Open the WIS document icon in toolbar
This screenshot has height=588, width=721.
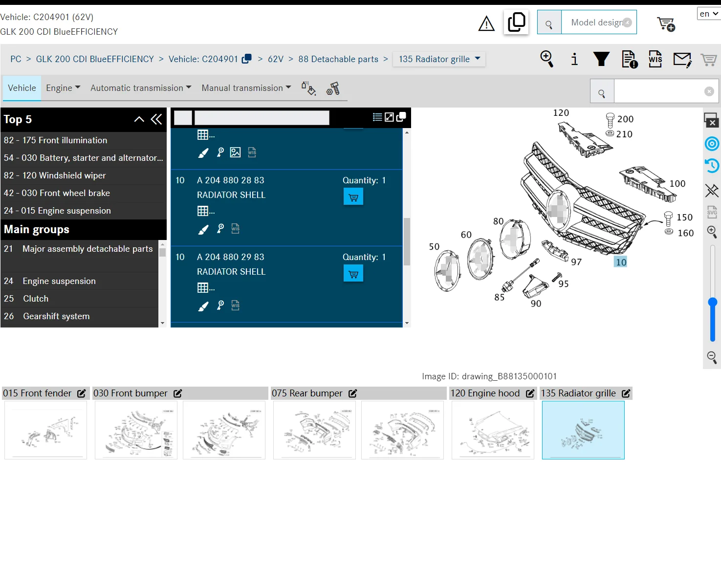click(x=655, y=59)
